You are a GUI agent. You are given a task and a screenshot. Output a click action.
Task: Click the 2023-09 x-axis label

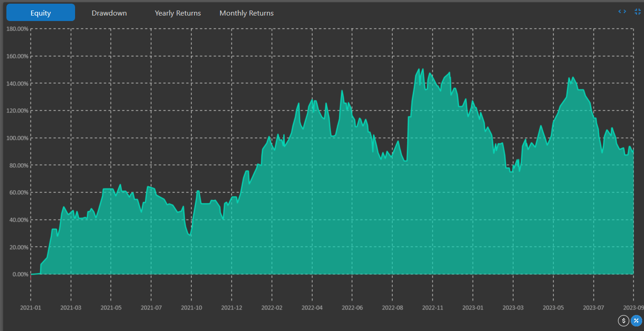pos(633,308)
